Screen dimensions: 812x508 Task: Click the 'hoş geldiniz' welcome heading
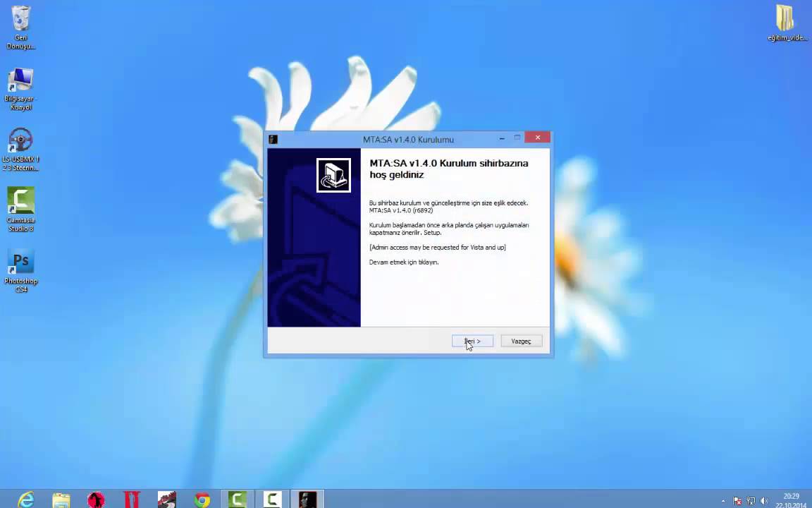click(397, 175)
